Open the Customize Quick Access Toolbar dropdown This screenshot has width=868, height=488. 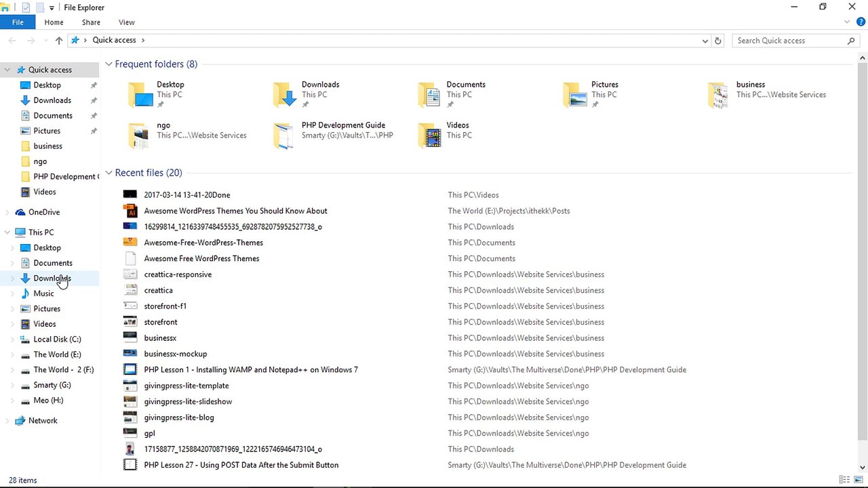click(x=52, y=8)
